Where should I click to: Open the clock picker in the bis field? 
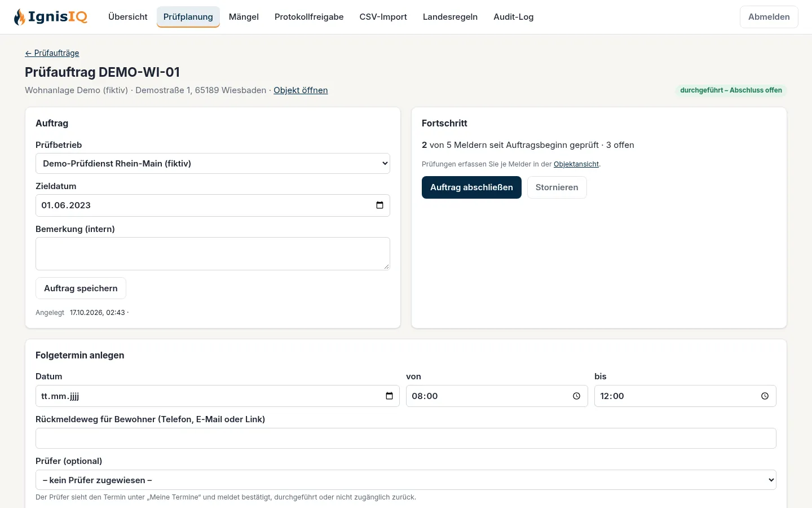[765, 396]
